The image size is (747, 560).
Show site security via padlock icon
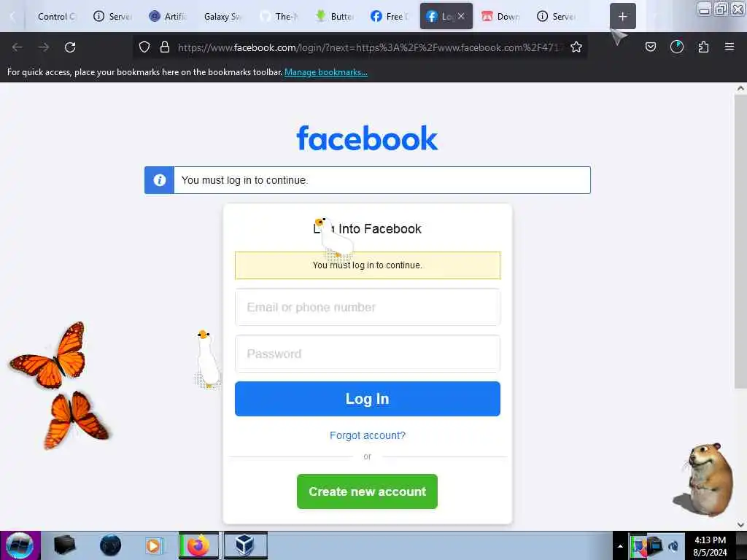tap(165, 47)
